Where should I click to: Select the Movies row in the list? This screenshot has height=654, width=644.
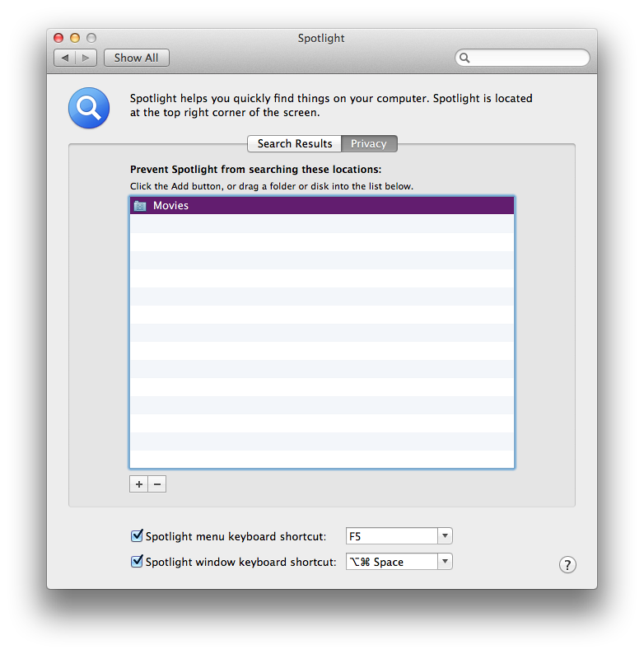coord(322,206)
